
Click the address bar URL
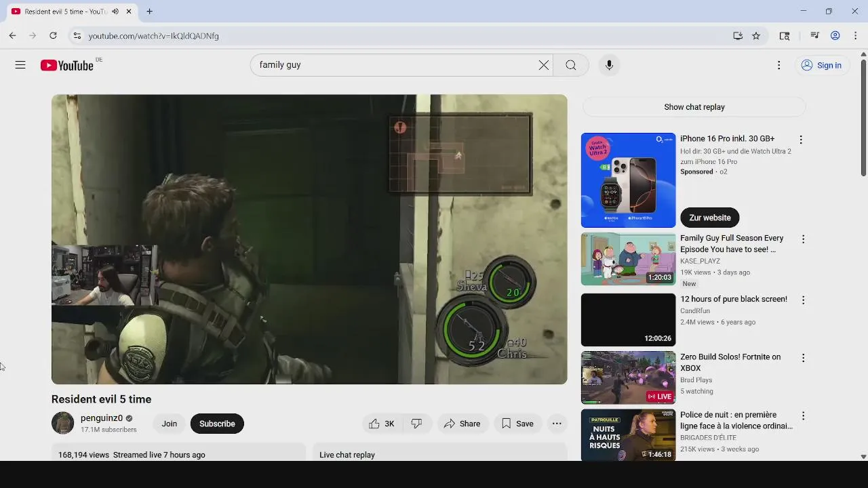coord(153,36)
